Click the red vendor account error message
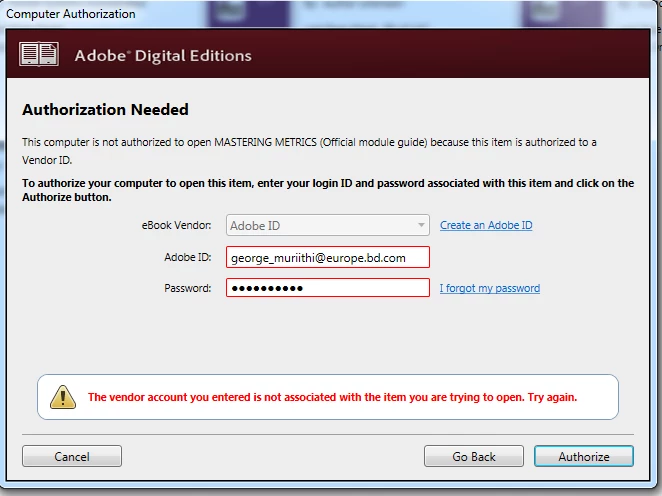 point(332,397)
